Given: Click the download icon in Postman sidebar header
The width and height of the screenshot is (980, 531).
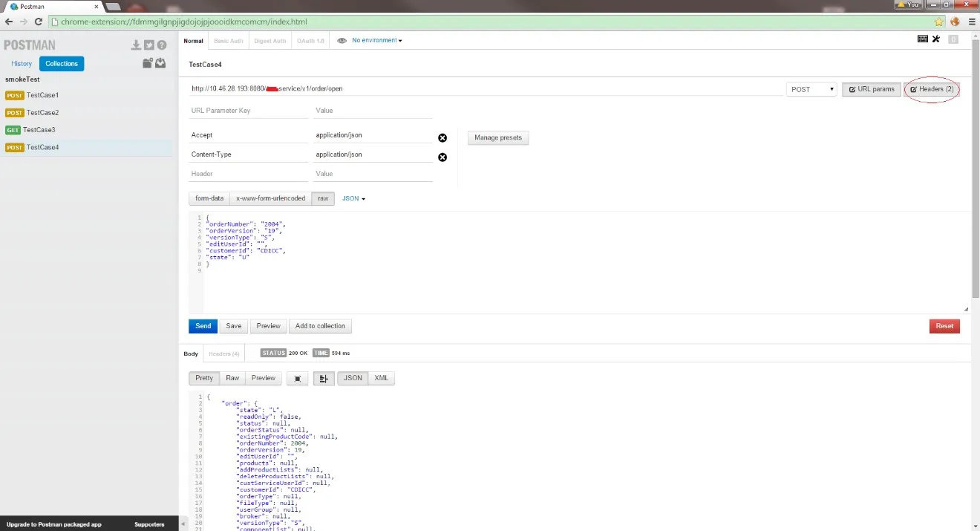Looking at the screenshot, I should (x=136, y=45).
